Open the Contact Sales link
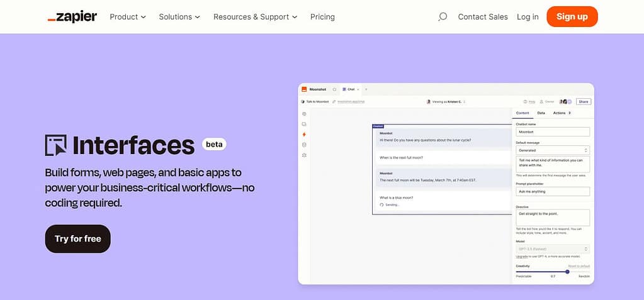The width and height of the screenshot is (644, 300). tap(483, 17)
